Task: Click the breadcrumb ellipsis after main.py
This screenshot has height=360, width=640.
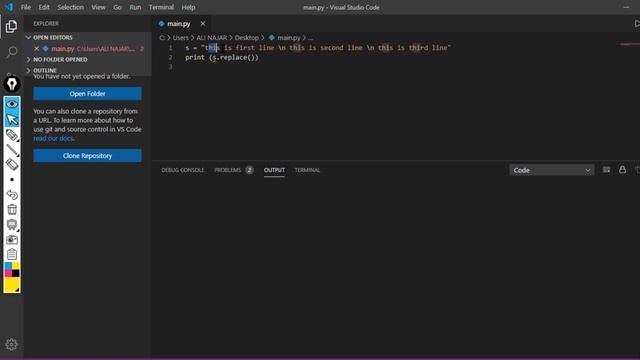Action: click(x=311, y=38)
